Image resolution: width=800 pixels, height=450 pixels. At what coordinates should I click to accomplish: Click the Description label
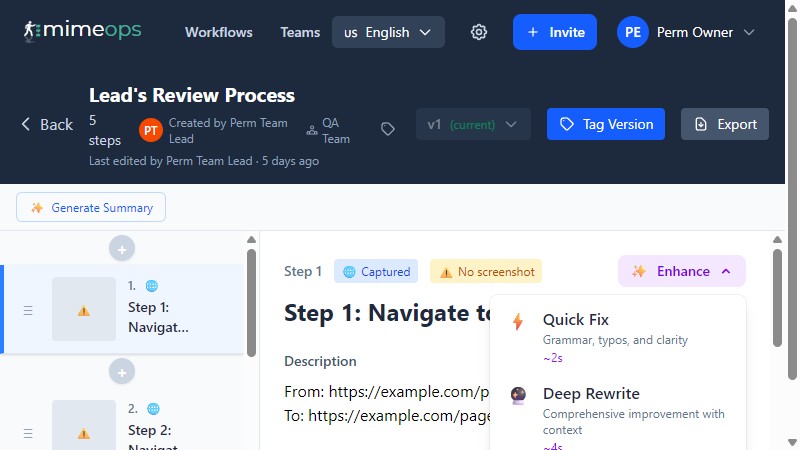320,361
